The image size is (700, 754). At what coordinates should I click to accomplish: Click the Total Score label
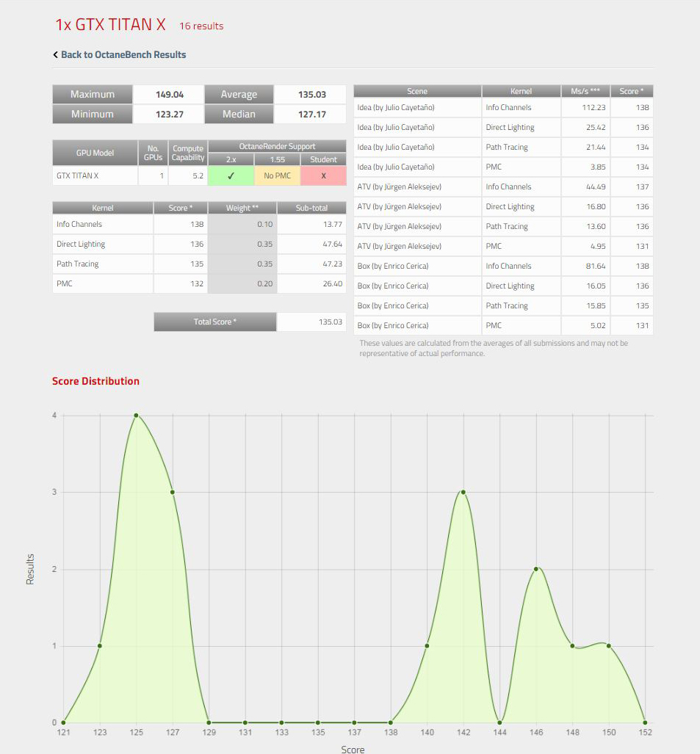click(x=215, y=322)
